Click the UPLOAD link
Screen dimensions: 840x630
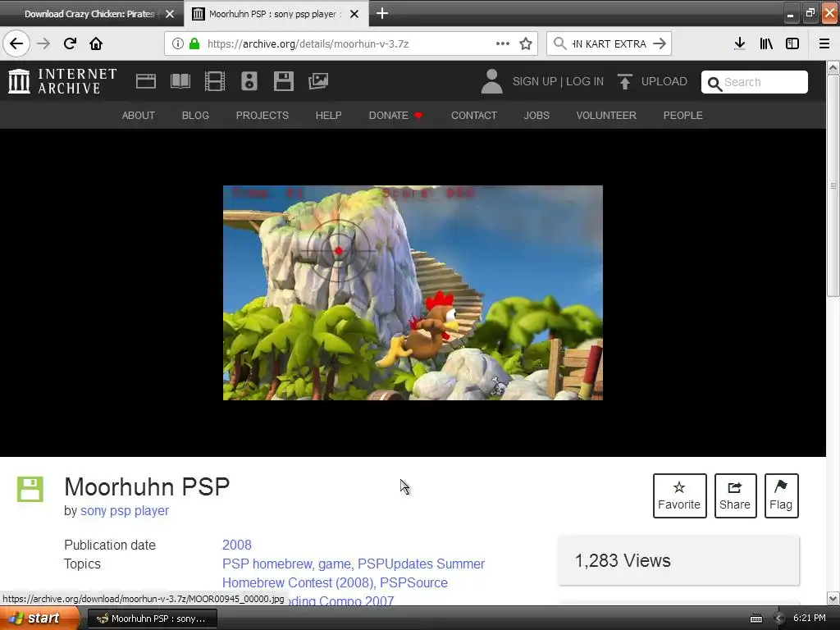652,81
